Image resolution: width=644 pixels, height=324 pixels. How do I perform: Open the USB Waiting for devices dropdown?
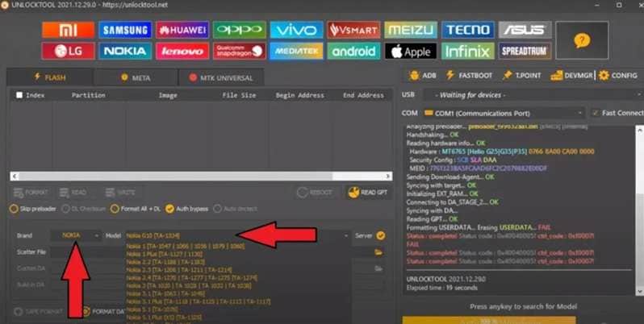(x=533, y=95)
